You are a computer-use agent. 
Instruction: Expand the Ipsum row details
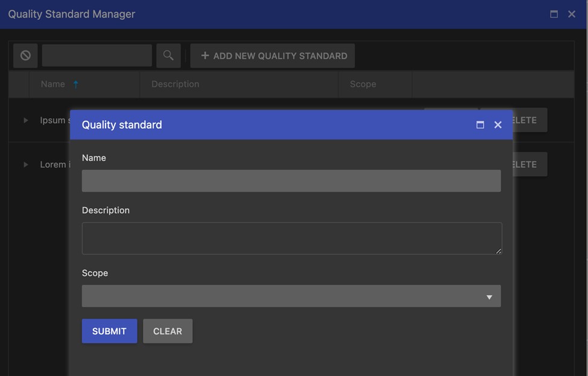click(25, 121)
